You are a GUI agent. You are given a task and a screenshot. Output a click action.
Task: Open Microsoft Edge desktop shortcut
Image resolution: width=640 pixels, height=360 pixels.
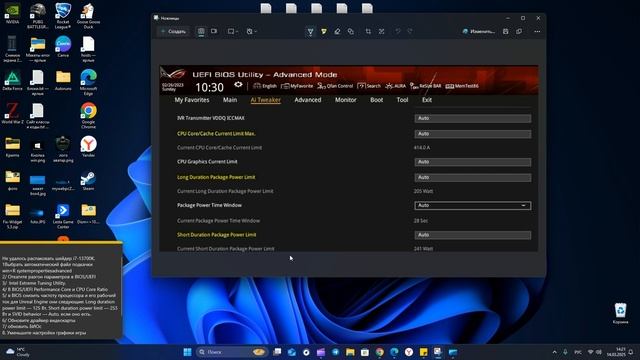88,82
